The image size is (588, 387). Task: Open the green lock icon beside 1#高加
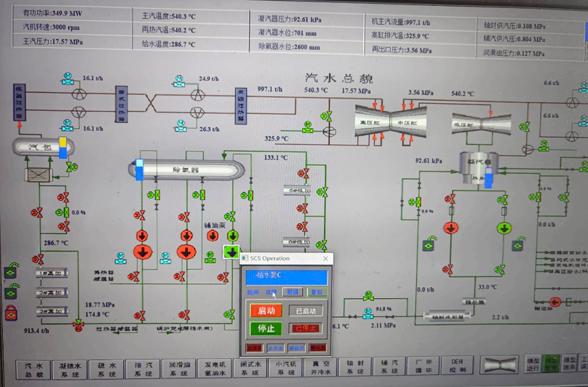pyautogui.click(x=11, y=270)
